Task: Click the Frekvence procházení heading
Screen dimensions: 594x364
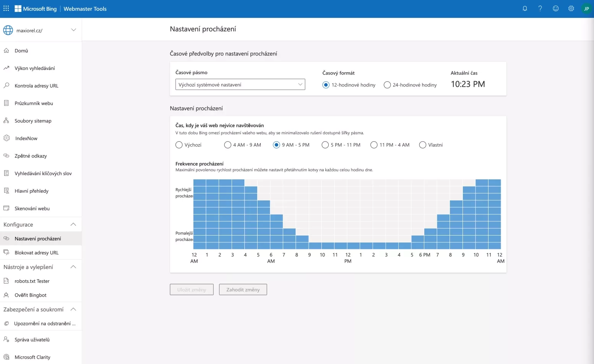Action: (199, 164)
